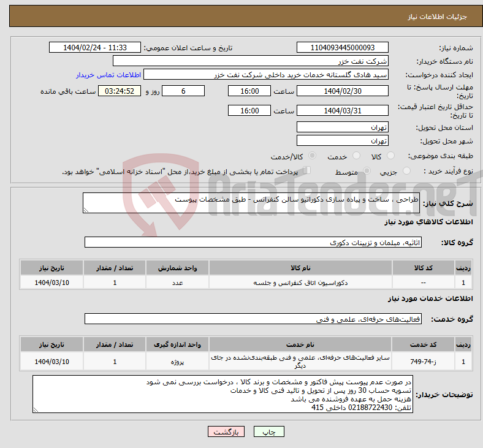The image size is (483, 448).
Task: Click the goods group field اثاثیه، مبلمان
Action: (253, 242)
